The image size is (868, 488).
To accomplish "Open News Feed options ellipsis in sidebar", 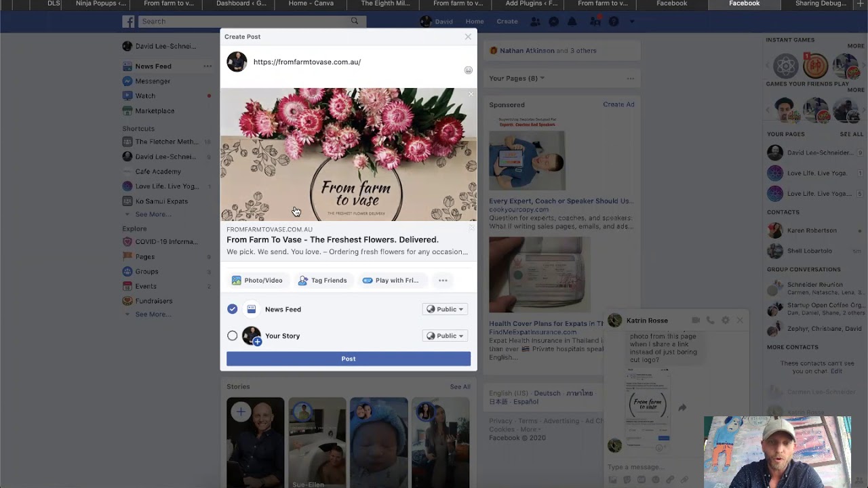I will tap(208, 66).
